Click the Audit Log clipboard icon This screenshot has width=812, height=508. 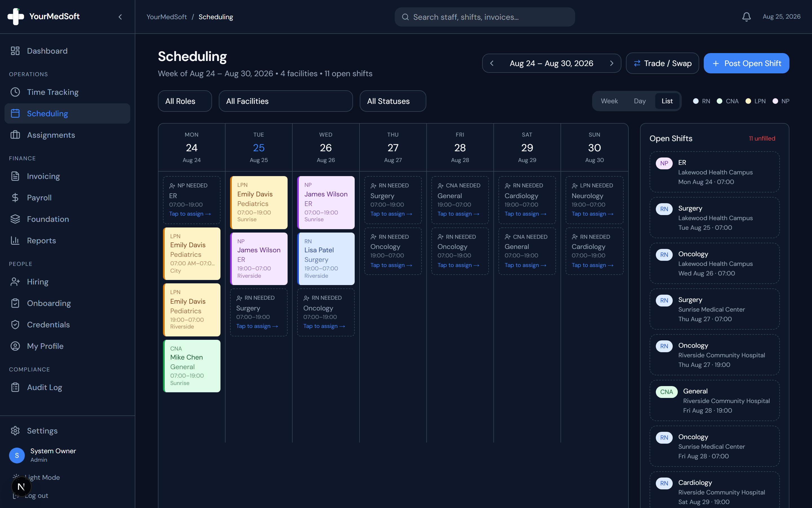click(15, 387)
